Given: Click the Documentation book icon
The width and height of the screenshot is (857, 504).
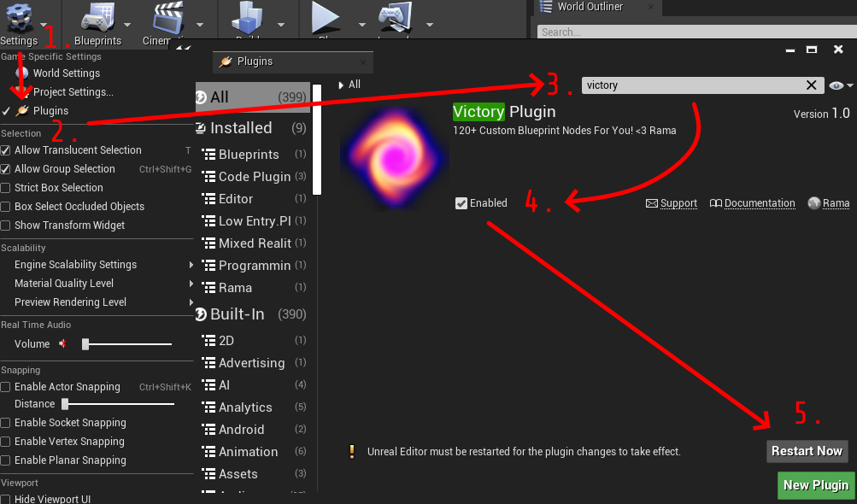Looking at the screenshot, I should point(715,203).
